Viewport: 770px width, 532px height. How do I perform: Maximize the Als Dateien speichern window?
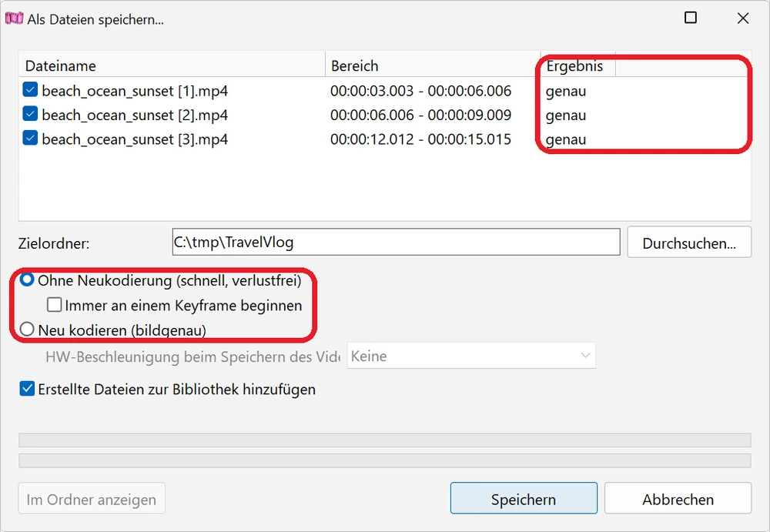(x=691, y=18)
